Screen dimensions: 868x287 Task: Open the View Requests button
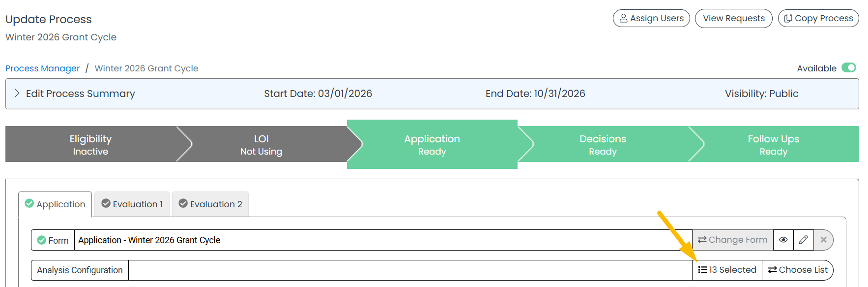(734, 18)
